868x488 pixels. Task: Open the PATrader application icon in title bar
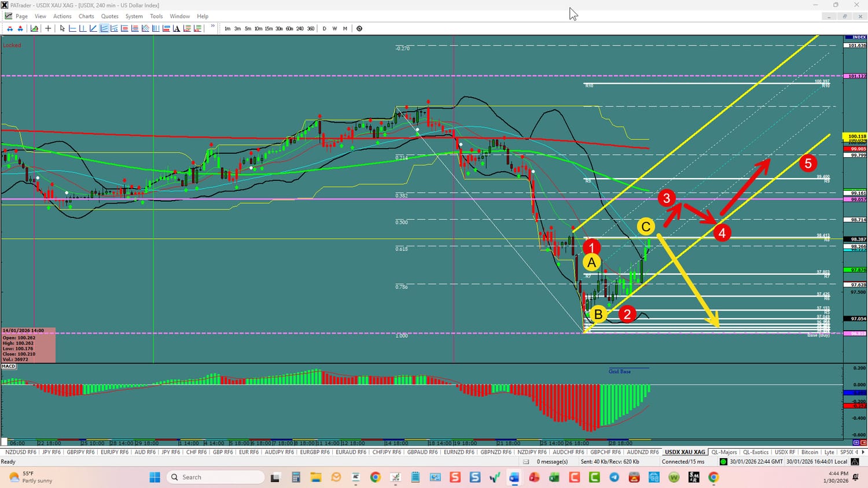(5, 5)
